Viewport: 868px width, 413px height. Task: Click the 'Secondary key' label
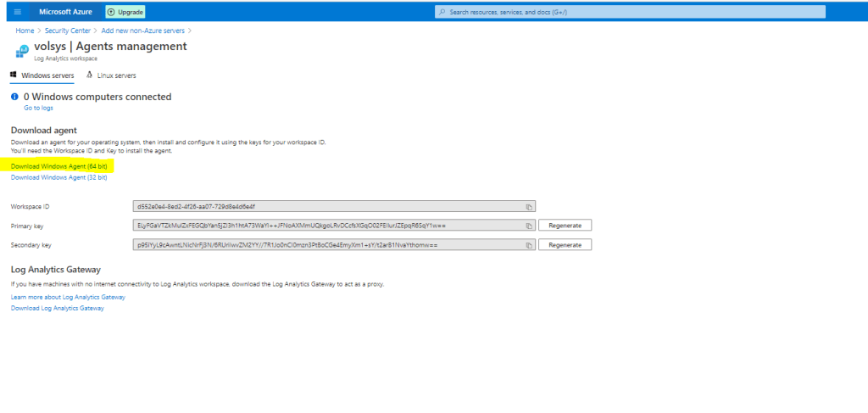point(31,245)
